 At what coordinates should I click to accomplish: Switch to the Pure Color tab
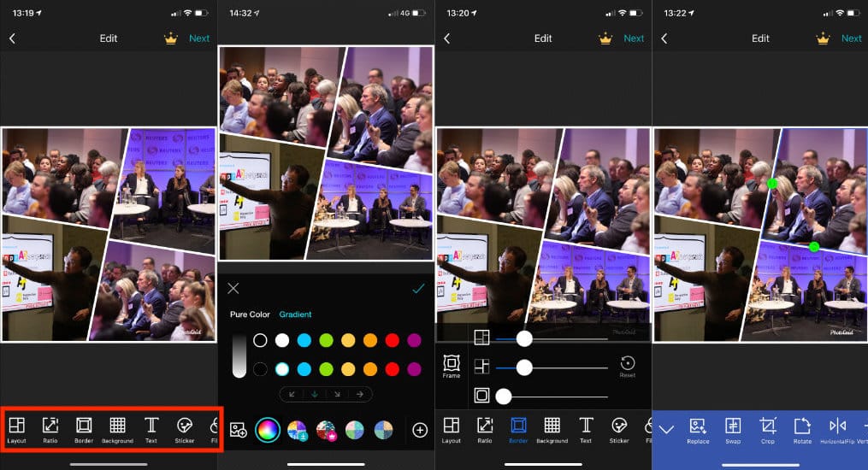(250, 314)
